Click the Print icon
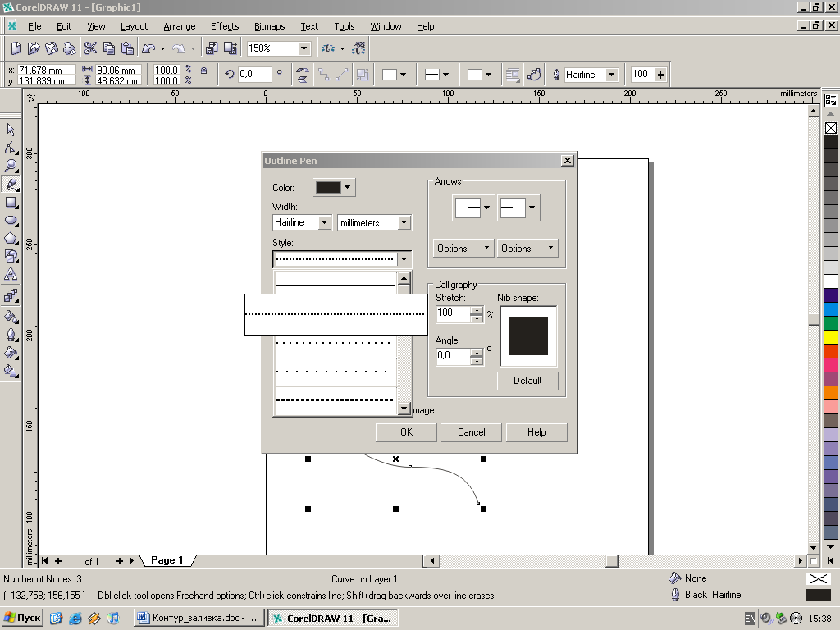The height and width of the screenshot is (630, 840). tap(69, 48)
